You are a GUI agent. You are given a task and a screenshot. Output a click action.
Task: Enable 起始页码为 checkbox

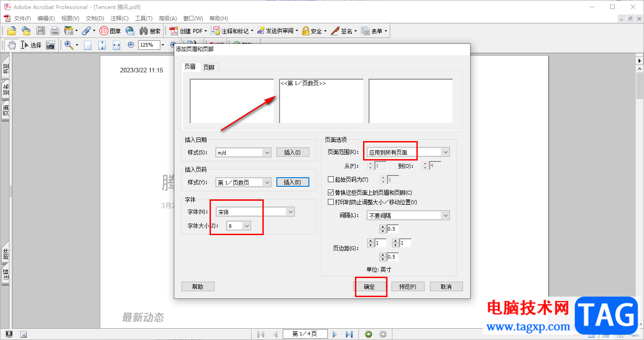click(331, 179)
